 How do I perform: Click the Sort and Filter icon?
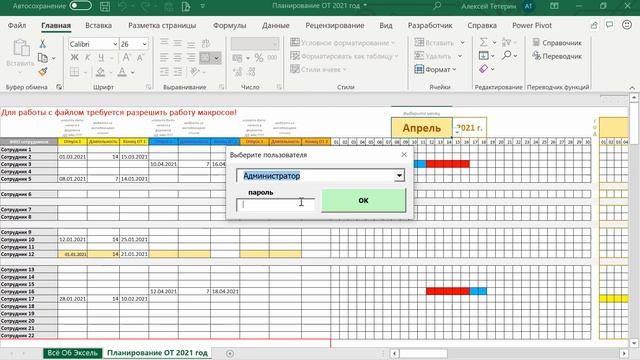[507, 42]
